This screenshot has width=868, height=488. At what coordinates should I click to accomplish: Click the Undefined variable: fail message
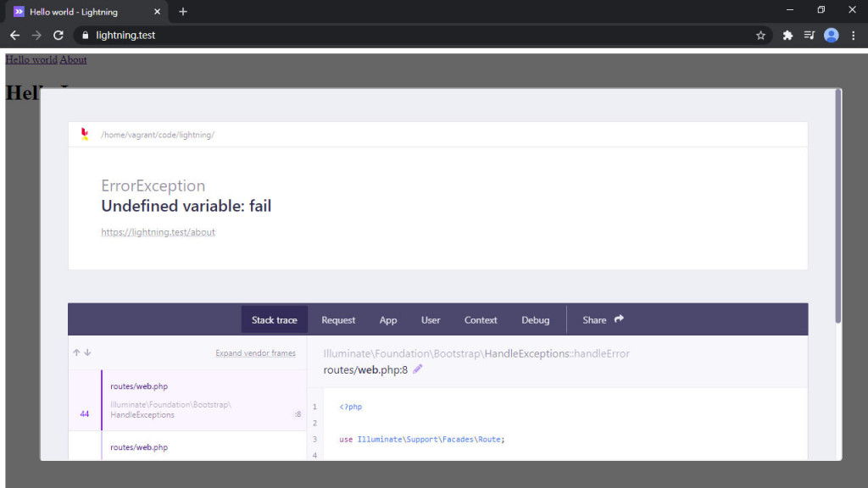(186, 206)
